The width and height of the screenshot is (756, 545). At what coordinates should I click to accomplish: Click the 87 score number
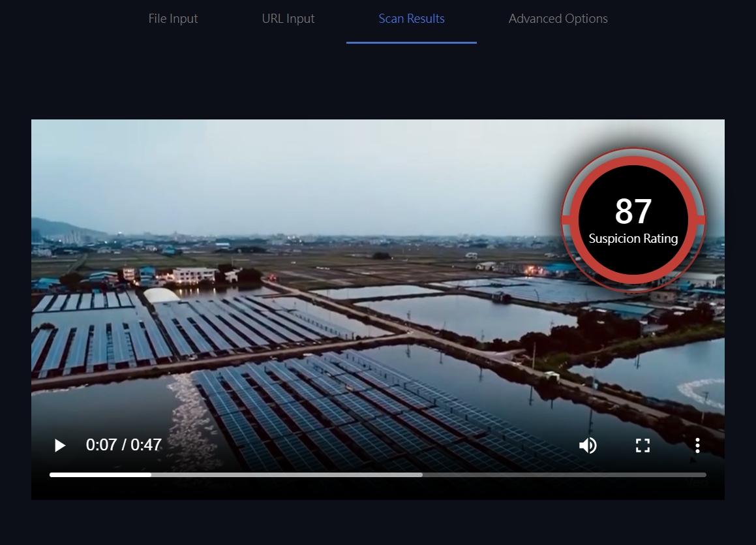click(x=633, y=211)
